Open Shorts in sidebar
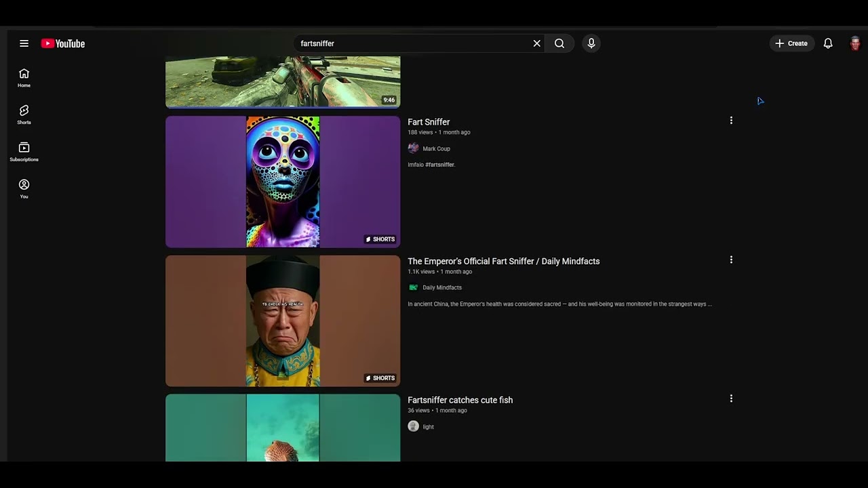Viewport: 868px width, 488px height. point(24,115)
